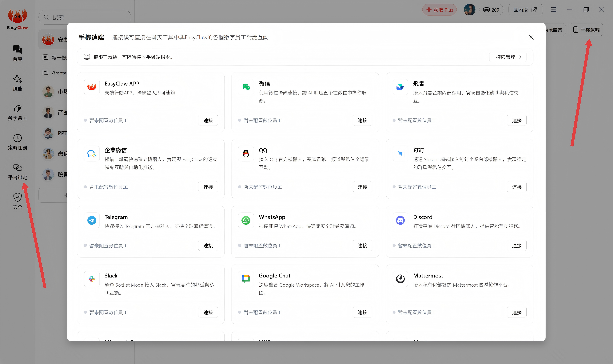The image size is (613, 364).
Task: Open 安全 in the sidebar
Action: coord(17,201)
